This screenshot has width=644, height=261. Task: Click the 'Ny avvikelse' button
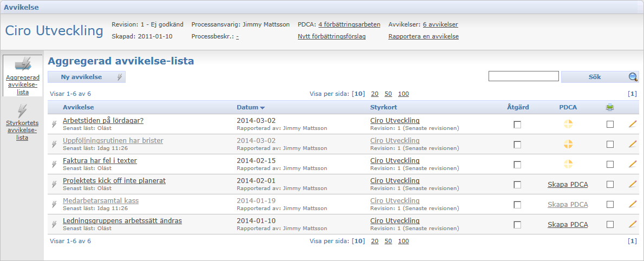click(x=87, y=77)
